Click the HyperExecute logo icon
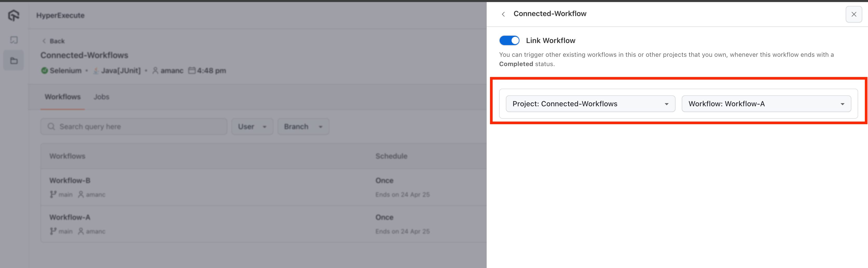Image resolution: width=868 pixels, height=268 pixels. pyautogui.click(x=14, y=15)
